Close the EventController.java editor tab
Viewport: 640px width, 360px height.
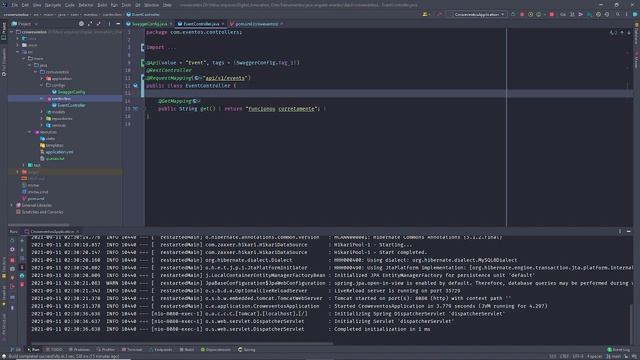[x=223, y=24]
